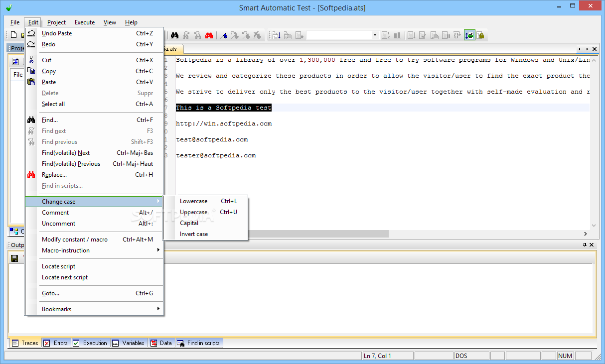This screenshot has height=364, width=605.
Task: Choose Redo in the Edit menu
Action: (95, 44)
